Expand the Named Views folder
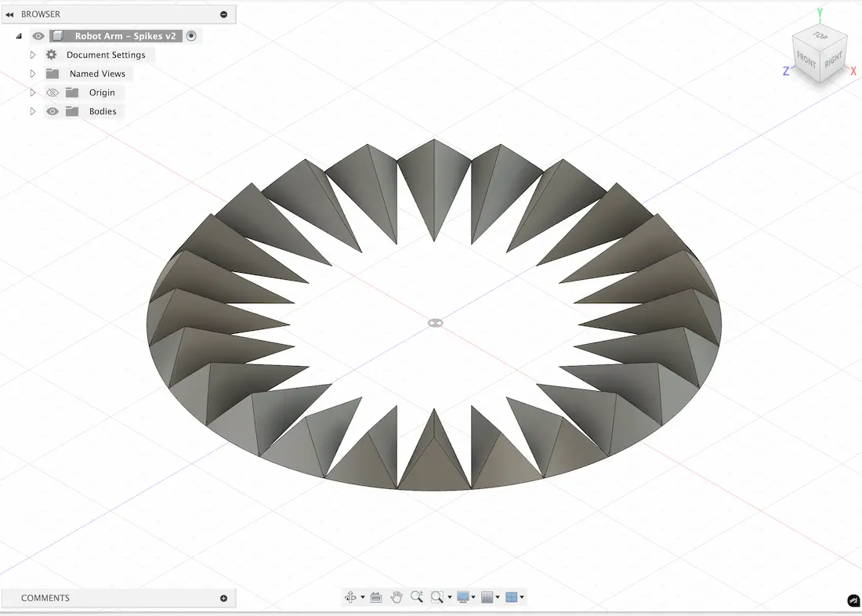Image resolution: width=862 pixels, height=616 pixels. point(33,74)
